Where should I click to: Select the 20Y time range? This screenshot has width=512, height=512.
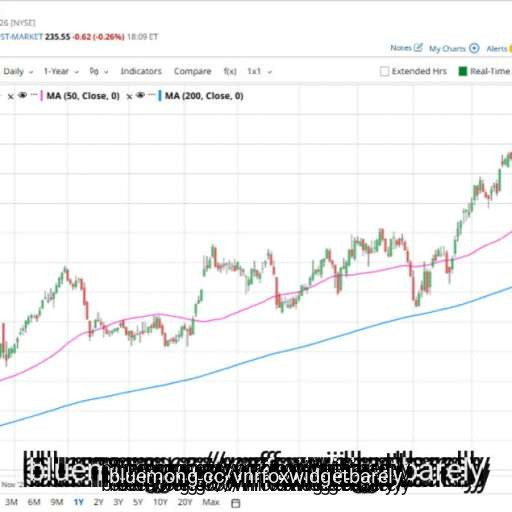pos(185,502)
